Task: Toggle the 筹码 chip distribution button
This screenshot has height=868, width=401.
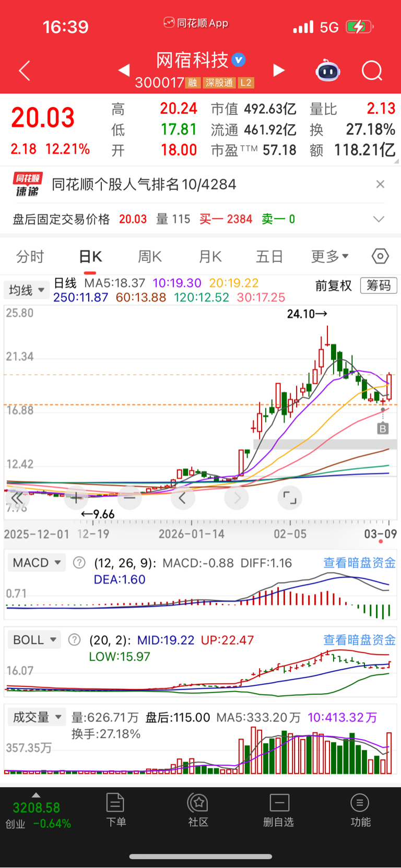Action: pos(379,286)
